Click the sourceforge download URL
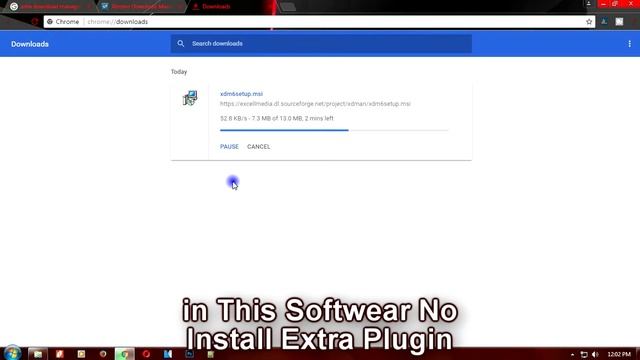The width and height of the screenshot is (640, 360). [315, 104]
